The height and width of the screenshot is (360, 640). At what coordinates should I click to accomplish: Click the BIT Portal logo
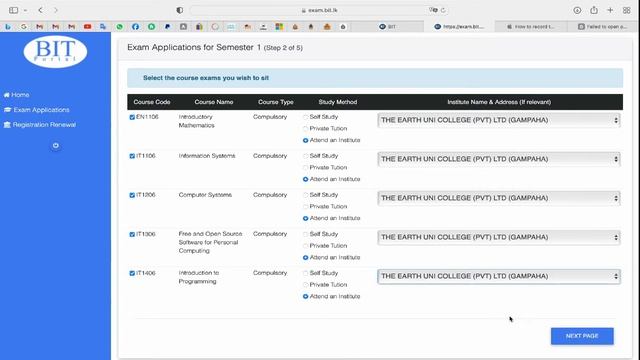[56, 52]
